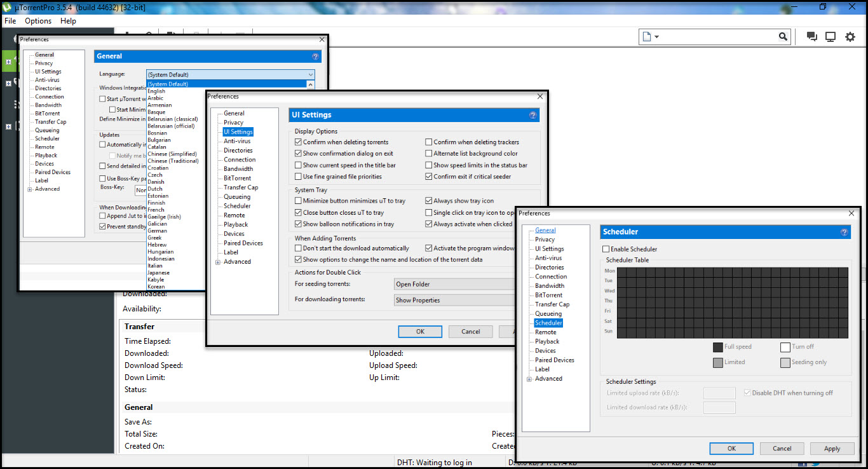Click the language list scrollbar up arrow
The height and width of the screenshot is (469, 868).
pos(311,84)
